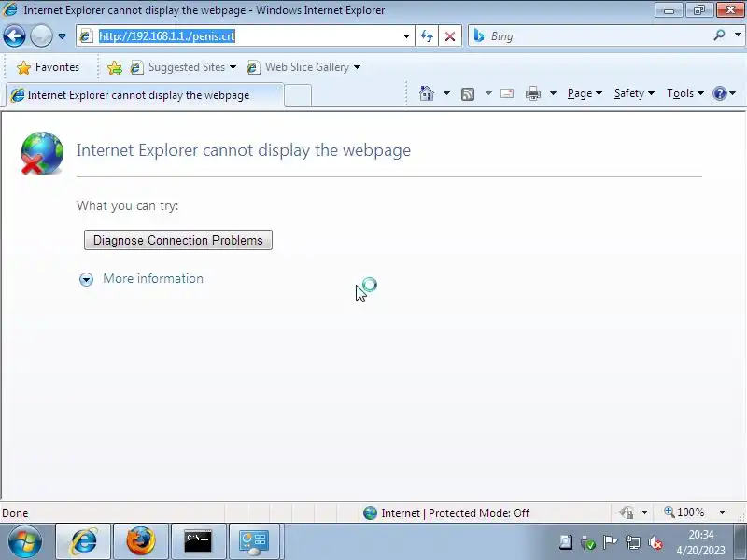The width and height of the screenshot is (747, 560).
Task: Click the status bar privacy/lock icon
Action: [627, 512]
